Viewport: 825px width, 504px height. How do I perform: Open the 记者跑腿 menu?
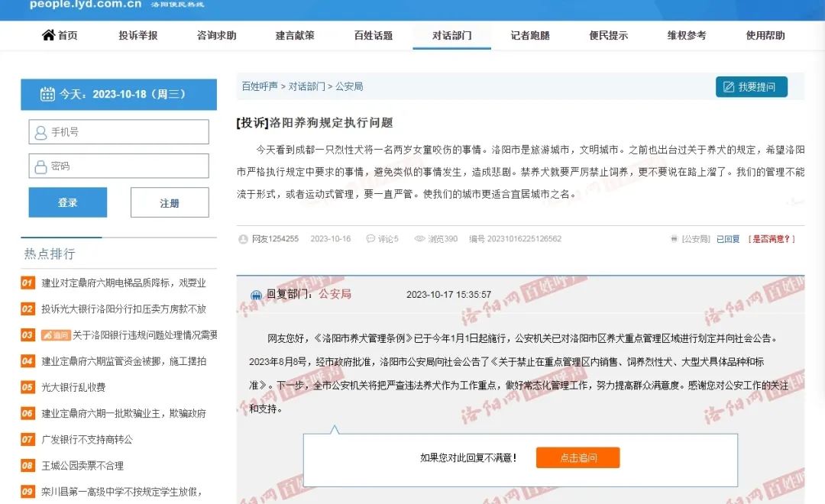click(530, 35)
